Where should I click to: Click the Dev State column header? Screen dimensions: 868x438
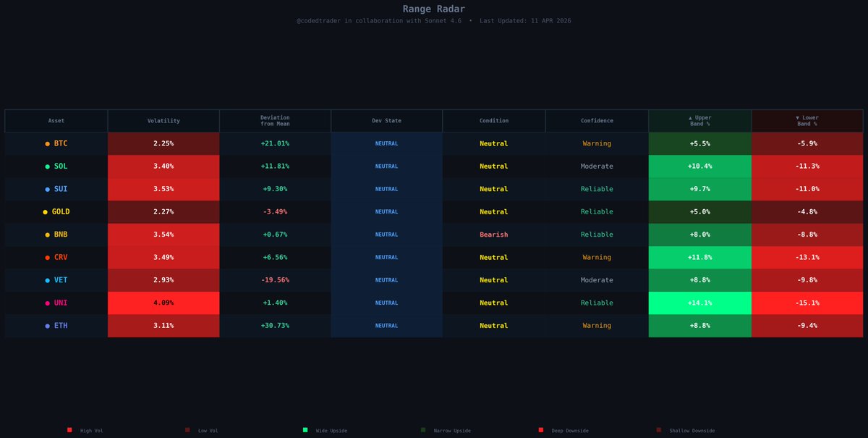point(386,121)
